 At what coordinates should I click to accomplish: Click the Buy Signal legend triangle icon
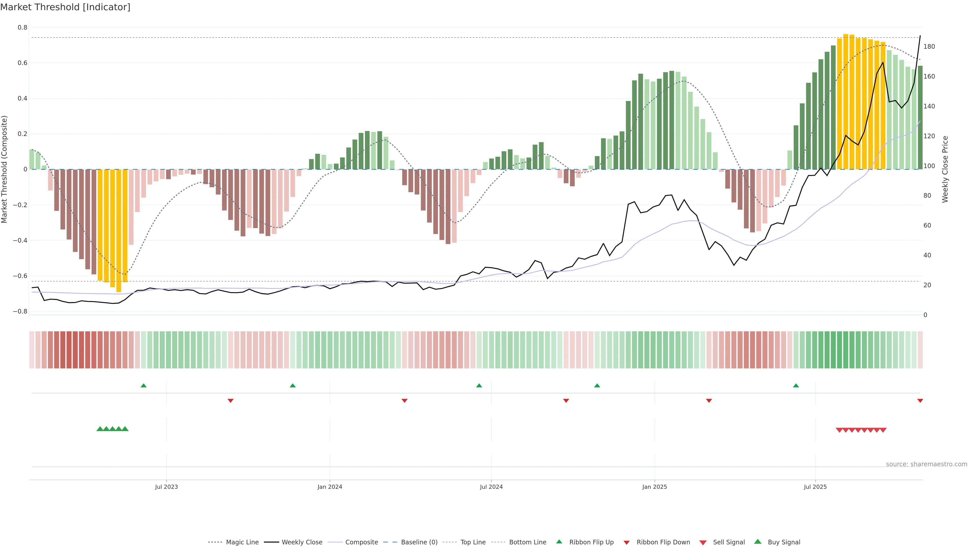click(758, 542)
